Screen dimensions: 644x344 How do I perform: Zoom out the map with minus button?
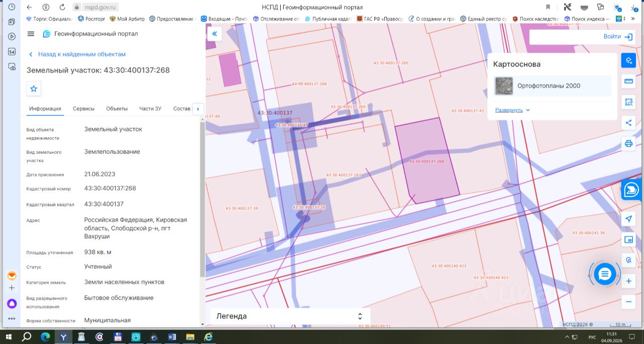tap(628, 302)
